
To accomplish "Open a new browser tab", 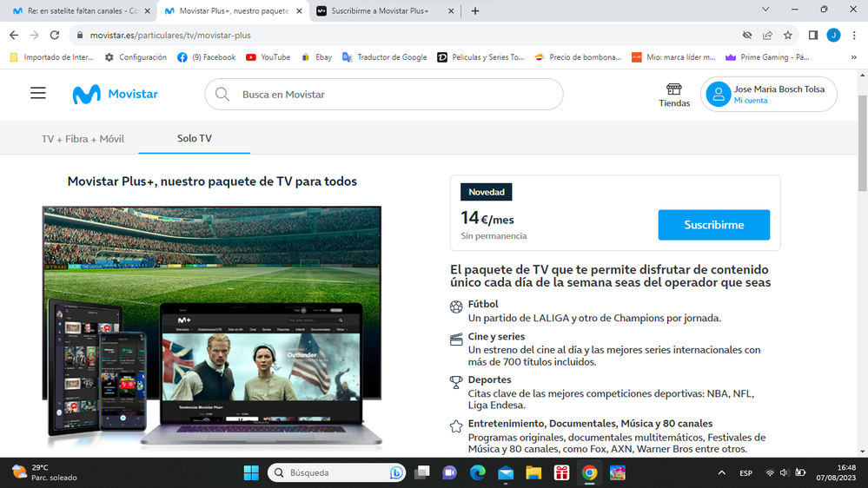I will coord(475,11).
